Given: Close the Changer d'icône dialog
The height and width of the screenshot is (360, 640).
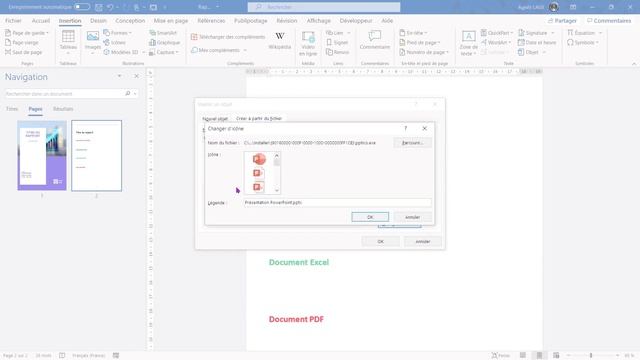Looking at the screenshot, I should click(x=424, y=128).
